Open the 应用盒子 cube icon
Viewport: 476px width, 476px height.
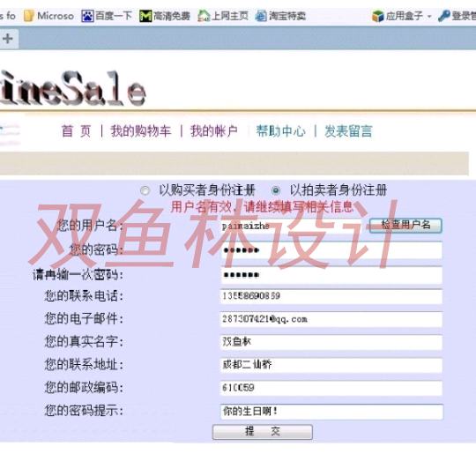pyautogui.click(x=377, y=16)
